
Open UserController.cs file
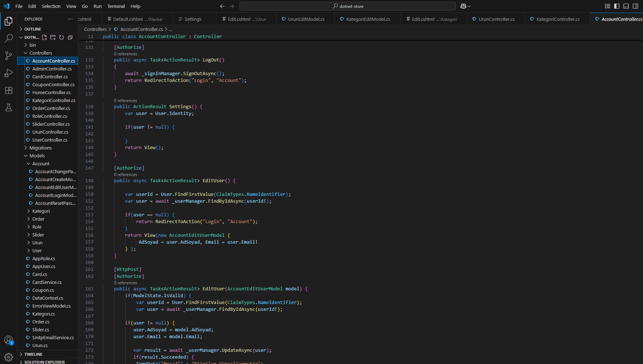[47, 140]
